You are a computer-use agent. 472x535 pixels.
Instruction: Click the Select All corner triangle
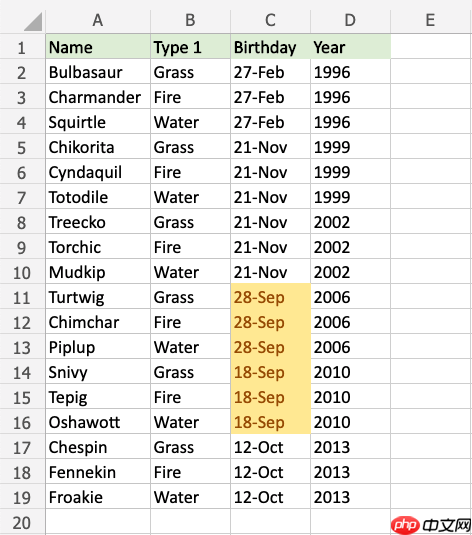[33, 21]
